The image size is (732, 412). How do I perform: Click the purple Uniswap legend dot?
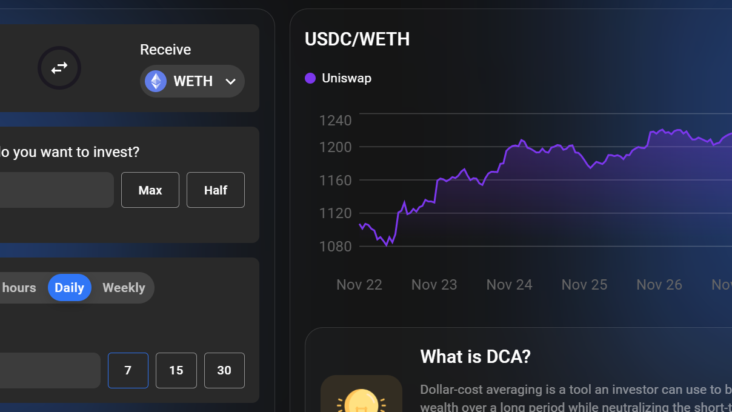coord(310,78)
